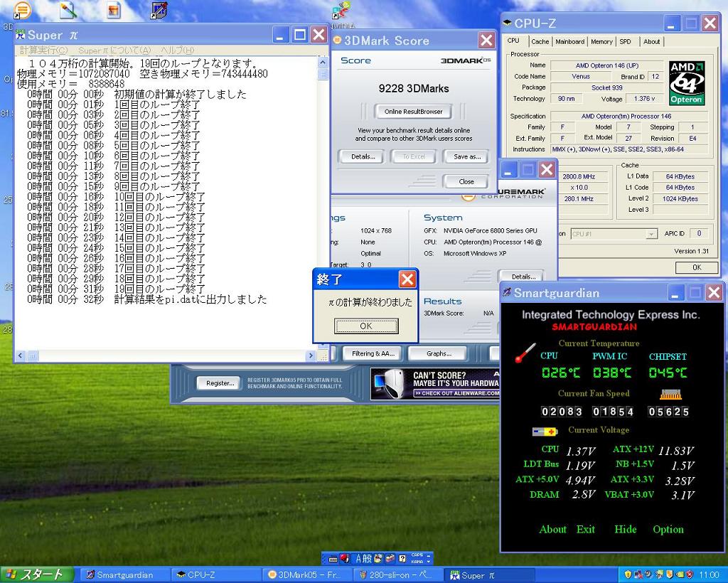This screenshot has width=728, height=583.
Task: Switch to 3DMark05 from the taskbar
Action: pos(308,575)
